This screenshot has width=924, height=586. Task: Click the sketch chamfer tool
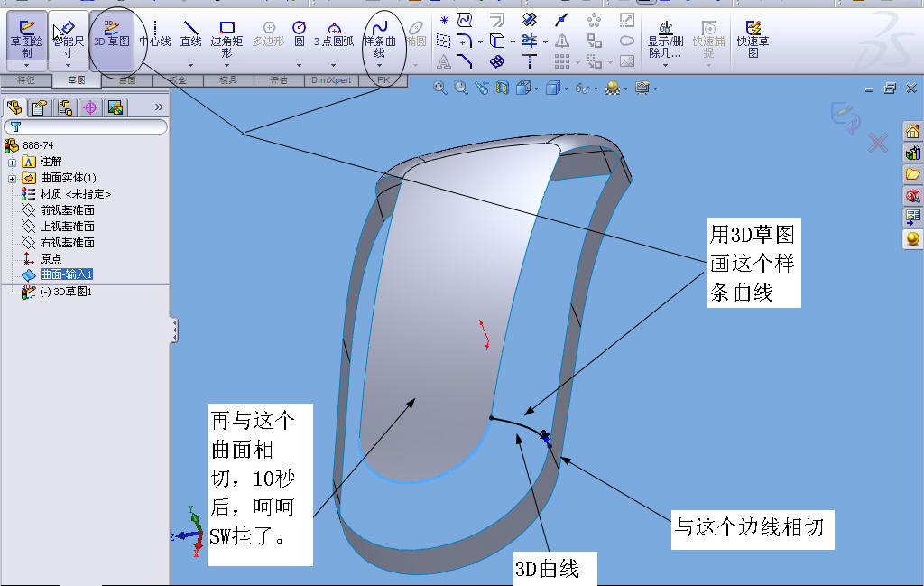click(465, 60)
